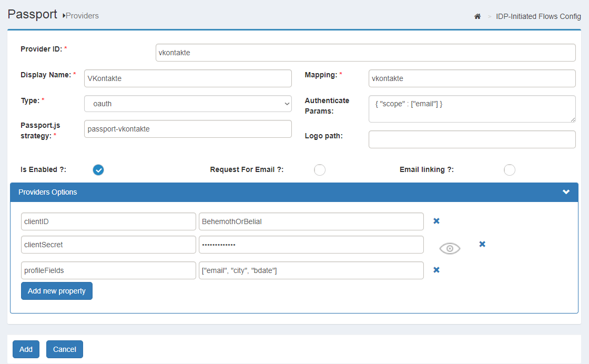Remove the clientID property row
589x364 pixels.
pyautogui.click(x=436, y=221)
